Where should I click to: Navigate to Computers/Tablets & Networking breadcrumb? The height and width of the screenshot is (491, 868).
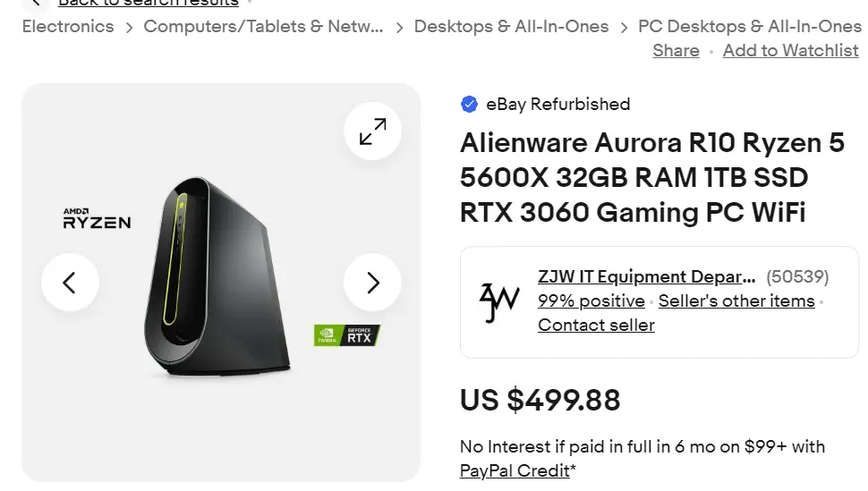pos(263,27)
